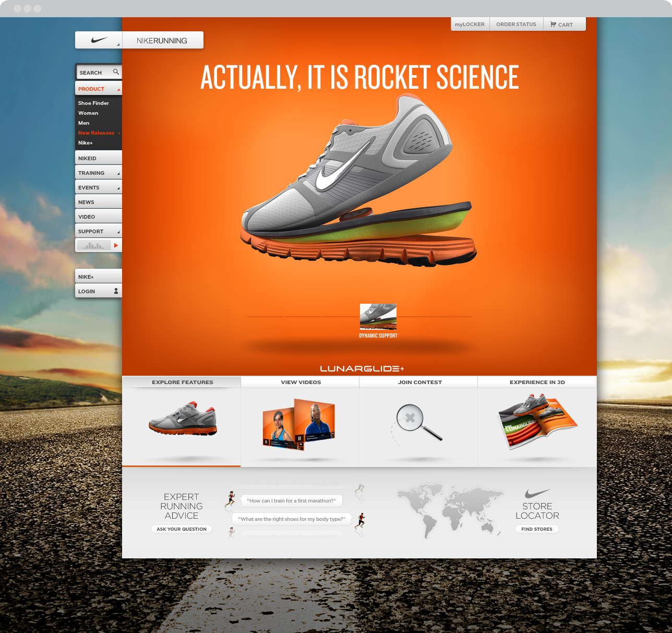Click the grey shoe thumbnail under Explore Features
The image size is (672, 633).
(x=183, y=419)
